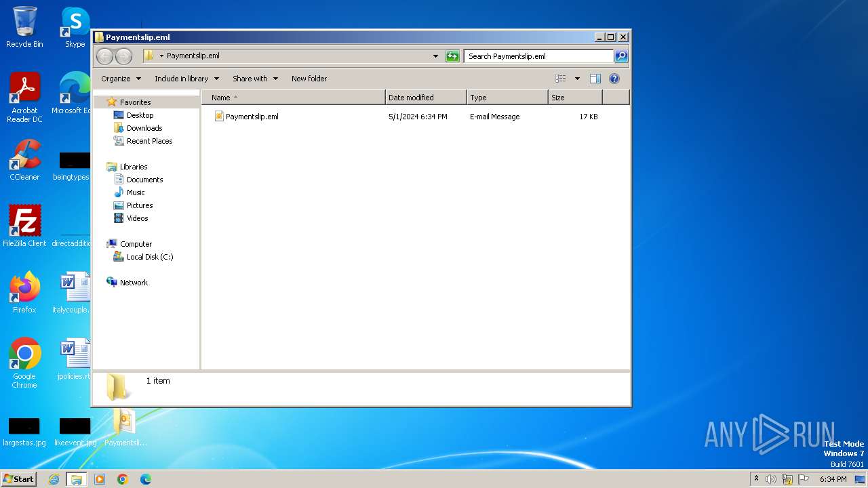Open address bar history dropdown arrow
Viewport: 868px width, 488px height.
[x=435, y=56]
